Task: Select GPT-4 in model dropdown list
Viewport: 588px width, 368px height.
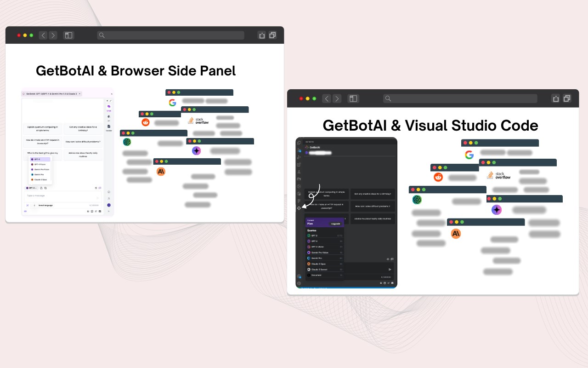Action: [x=40, y=159]
